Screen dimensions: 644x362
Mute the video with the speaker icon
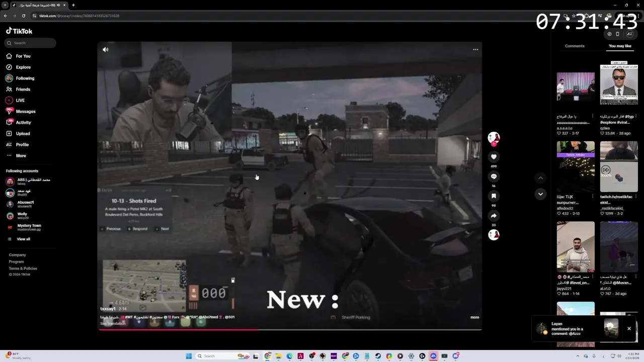(105, 49)
